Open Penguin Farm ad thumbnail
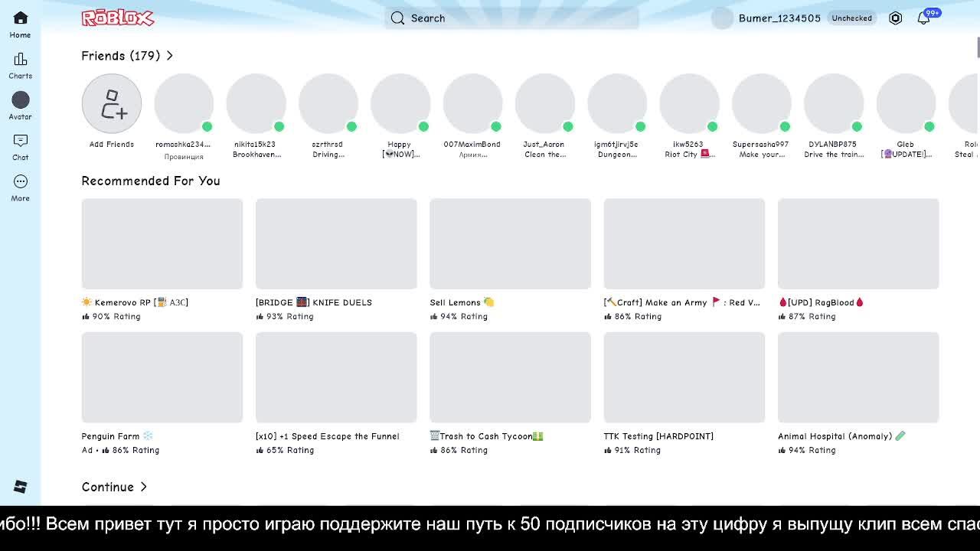Image resolution: width=980 pixels, height=551 pixels. (x=162, y=377)
